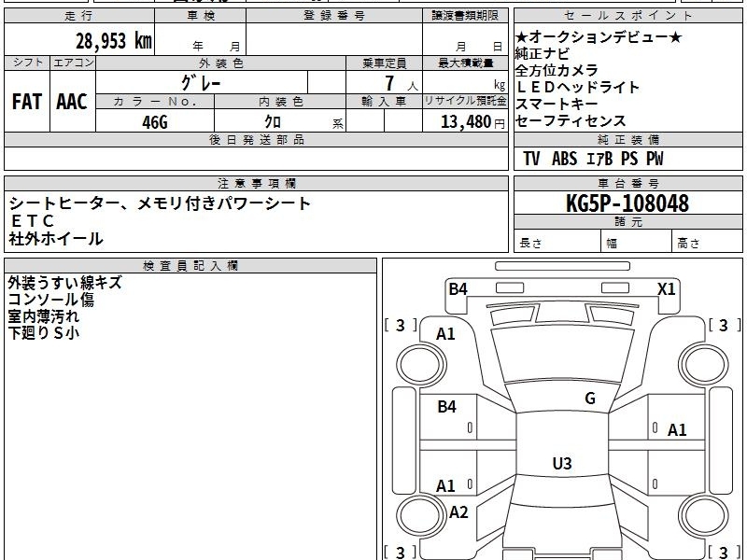Screen dimensions: 747x560
Task: Click the 純正ナビ sales point
Action: (x=543, y=53)
